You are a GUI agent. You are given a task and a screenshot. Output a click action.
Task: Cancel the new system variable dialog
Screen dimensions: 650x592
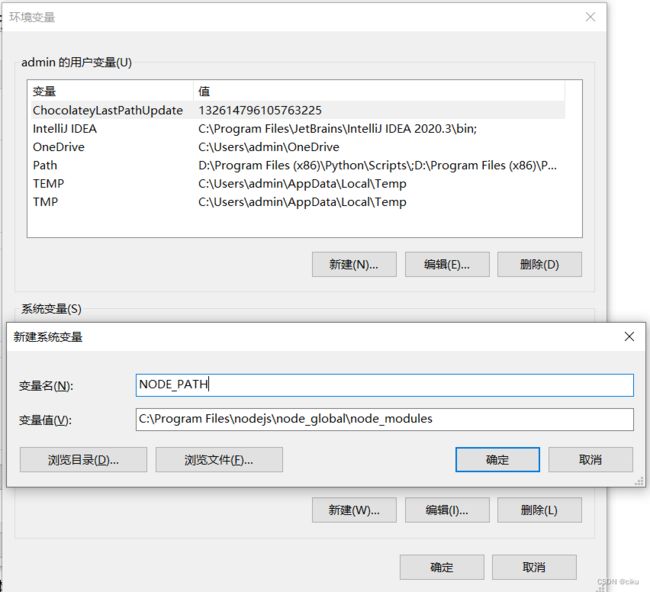[590, 459]
